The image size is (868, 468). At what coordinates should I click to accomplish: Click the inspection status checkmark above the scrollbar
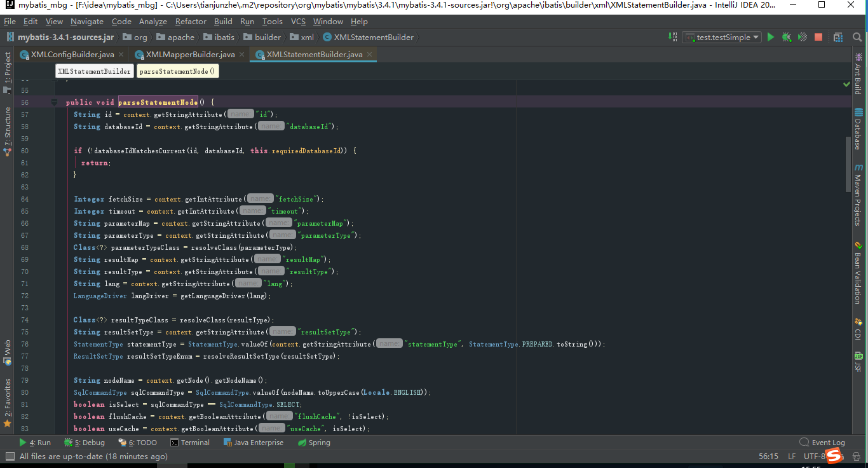click(848, 83)
